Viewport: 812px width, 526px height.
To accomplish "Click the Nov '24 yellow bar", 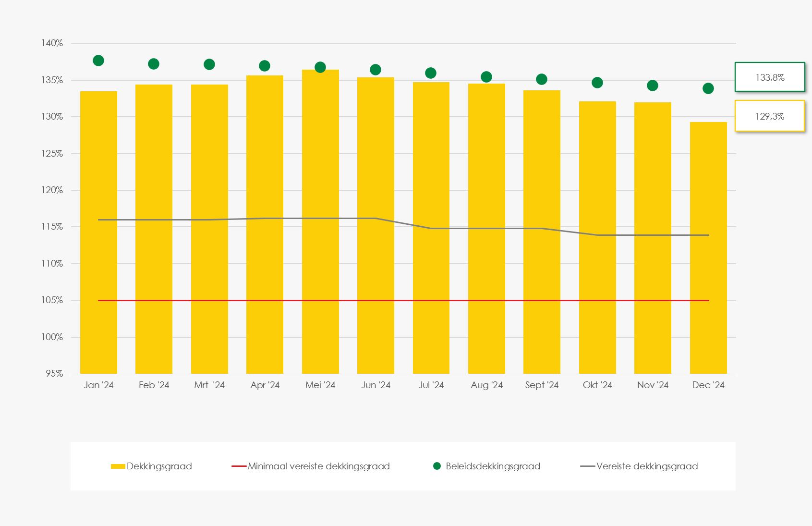I will 653,238.
